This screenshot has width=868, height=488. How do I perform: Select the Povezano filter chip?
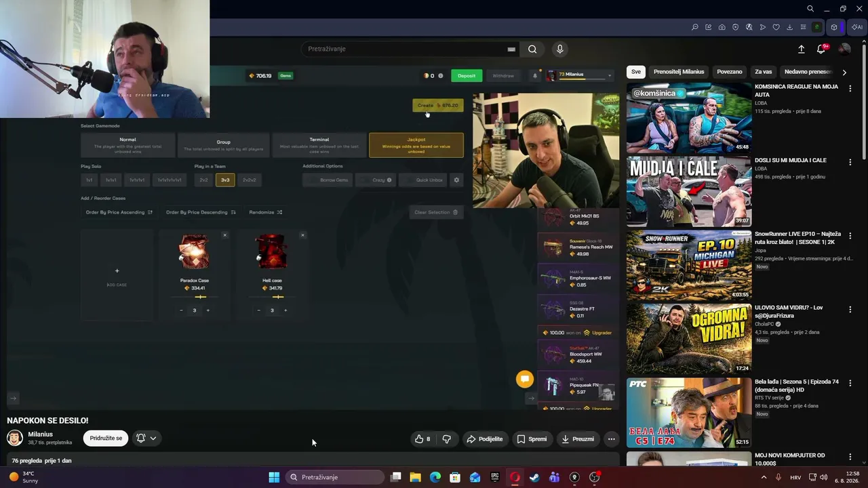[x=730, y=72]
